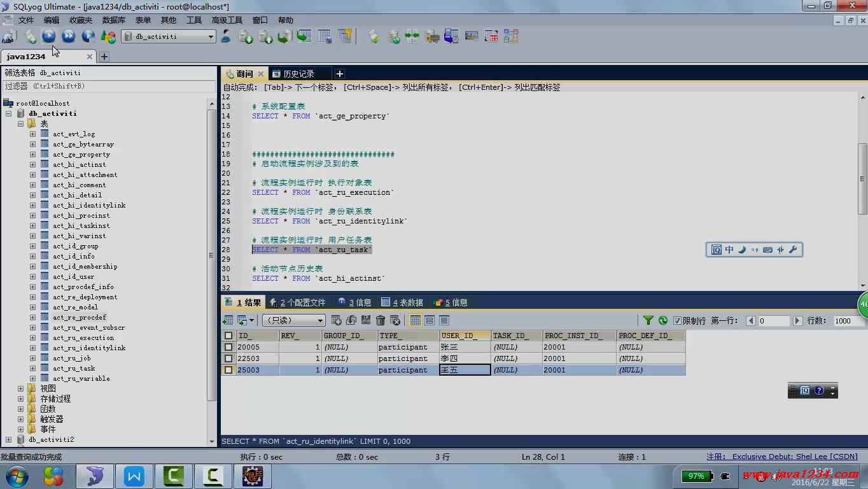Screen dimensions: 868x489
Task: Switch to the 历史记录 tab
Action: [298, 74]
